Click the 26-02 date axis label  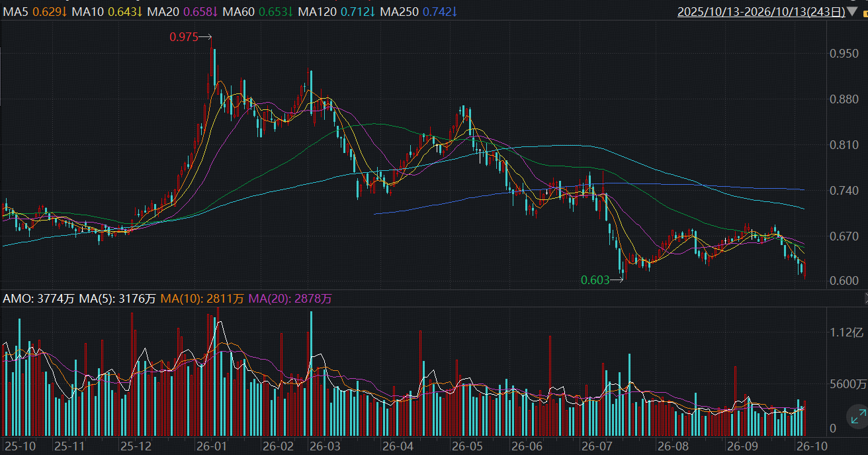pos(278,446)
